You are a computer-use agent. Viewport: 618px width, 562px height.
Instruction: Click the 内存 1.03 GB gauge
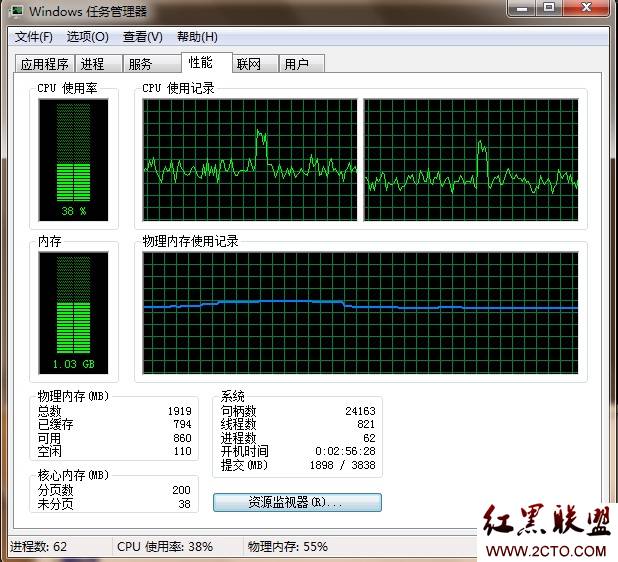tap(73, 313)
